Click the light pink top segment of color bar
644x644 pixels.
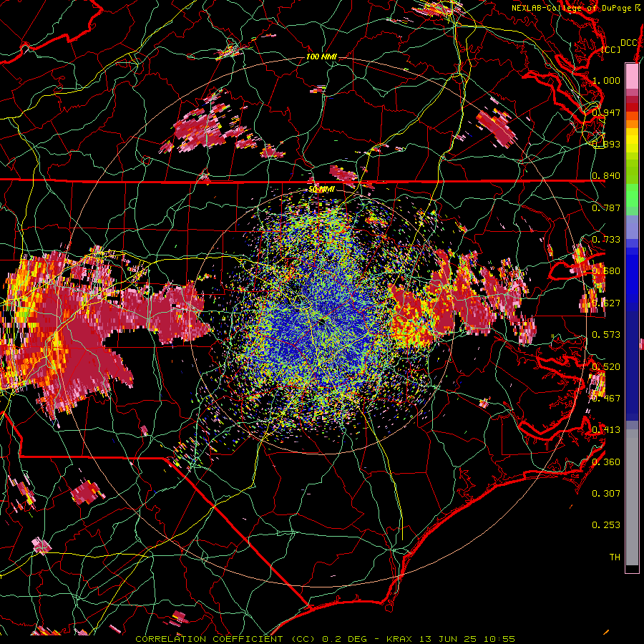tap(632, 76)
